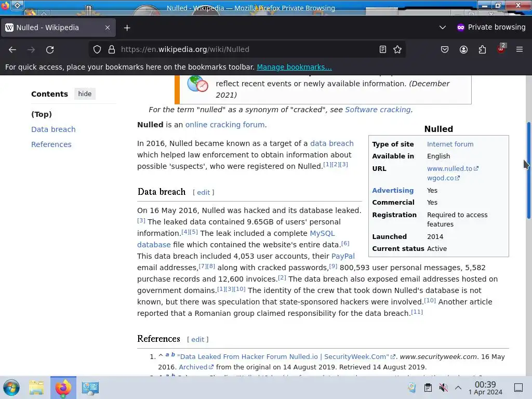Open the Advertising infobox link
This screenshot has height=399, width=532.
(x=393, y=190)
